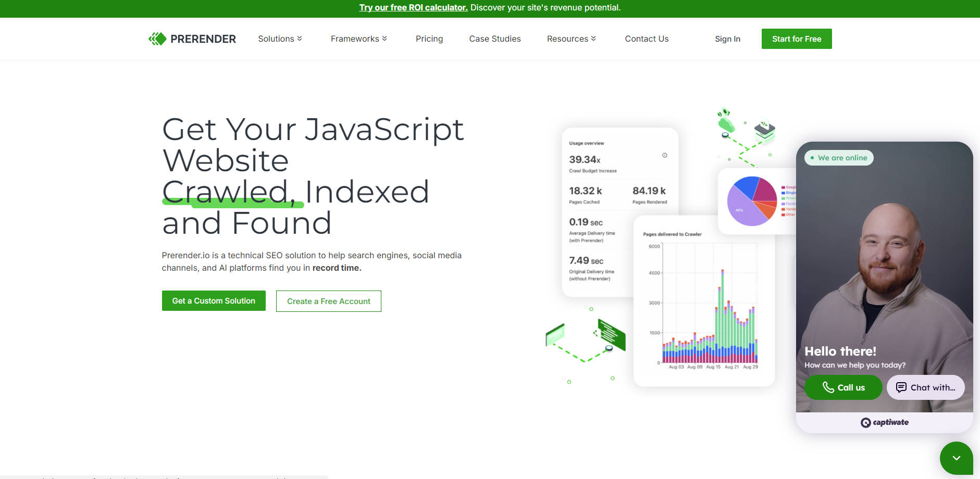Go to the Pricing page
This screenshot has width=980, height=479.
[429, 39]
